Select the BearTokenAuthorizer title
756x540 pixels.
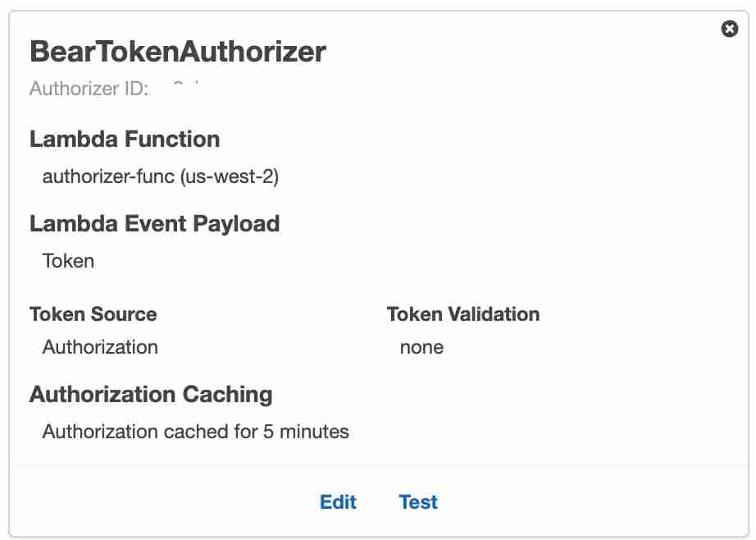coord(177,51)
